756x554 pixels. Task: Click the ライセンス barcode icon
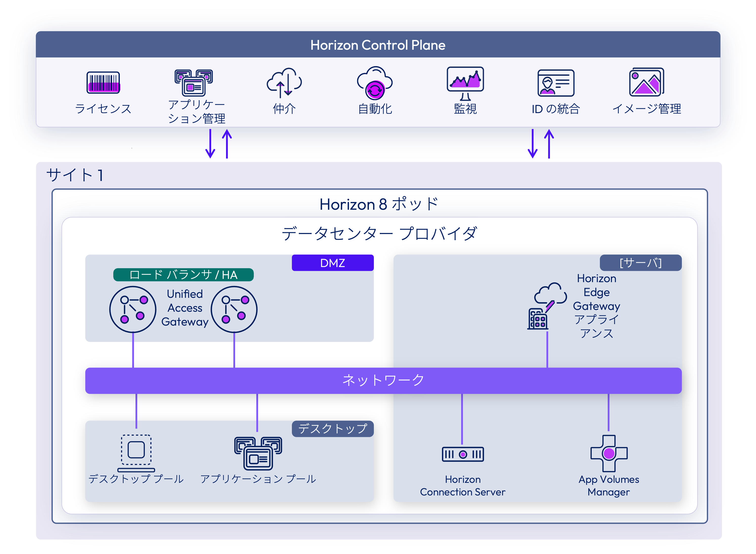click(103, 82)
